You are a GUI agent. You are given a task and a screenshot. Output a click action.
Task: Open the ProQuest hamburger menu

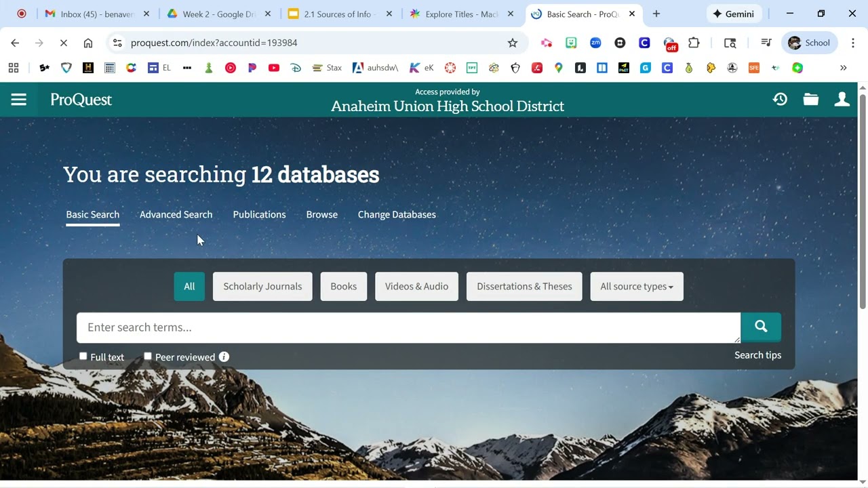click(x=19, y=100)
